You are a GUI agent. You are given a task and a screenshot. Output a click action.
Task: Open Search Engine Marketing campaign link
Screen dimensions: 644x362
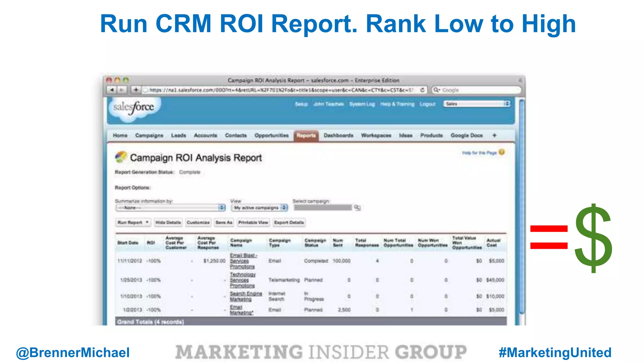point(246,296)
